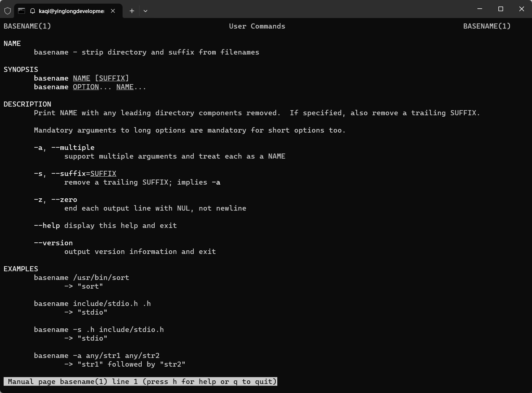Click the -a, --multiple option line
Image resolution: width=532 pixels, height=393 pixels.
click(x=64, y=147)
